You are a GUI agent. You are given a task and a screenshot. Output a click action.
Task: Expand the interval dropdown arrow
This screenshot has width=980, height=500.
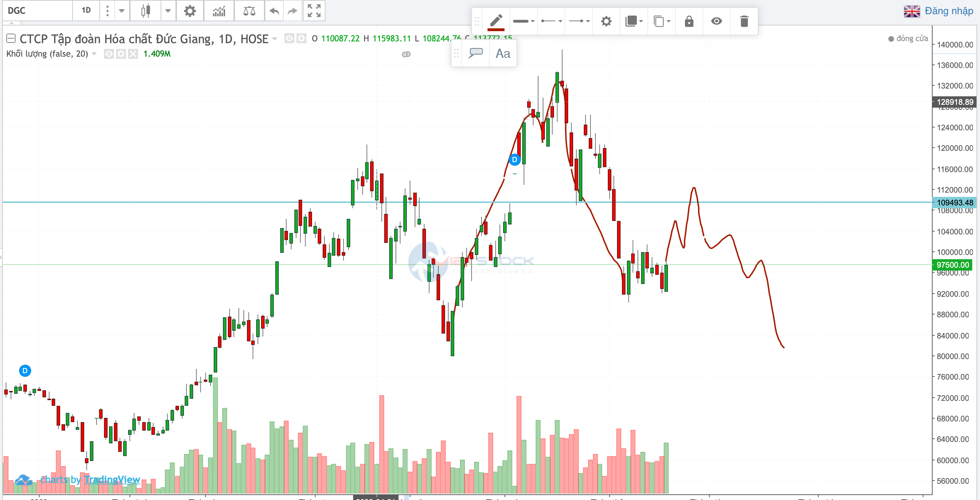click(122, 10)
